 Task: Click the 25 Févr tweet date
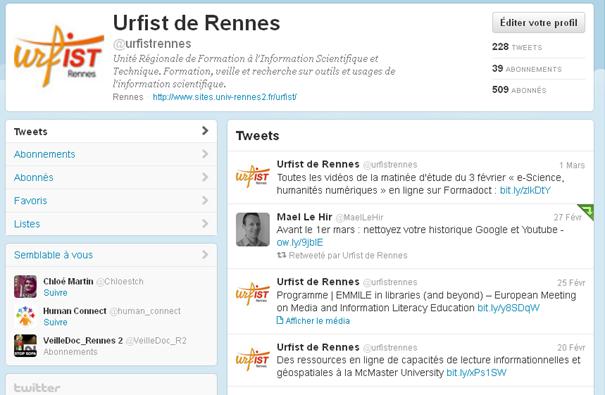pyautogui.click(x=571, y=283)
